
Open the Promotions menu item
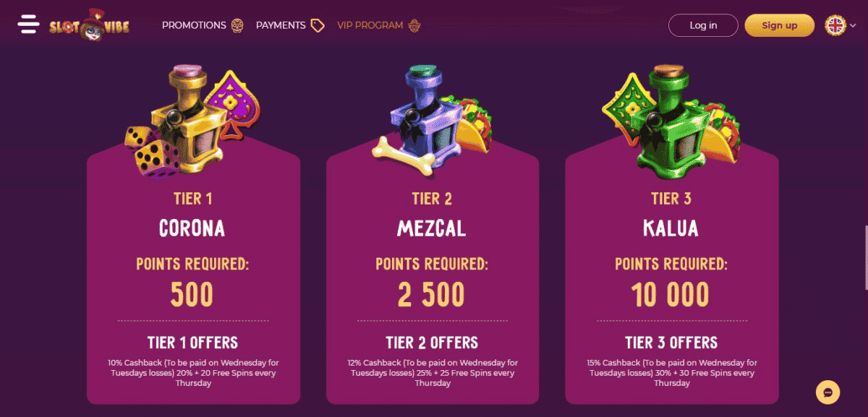(x=194, y=25)
